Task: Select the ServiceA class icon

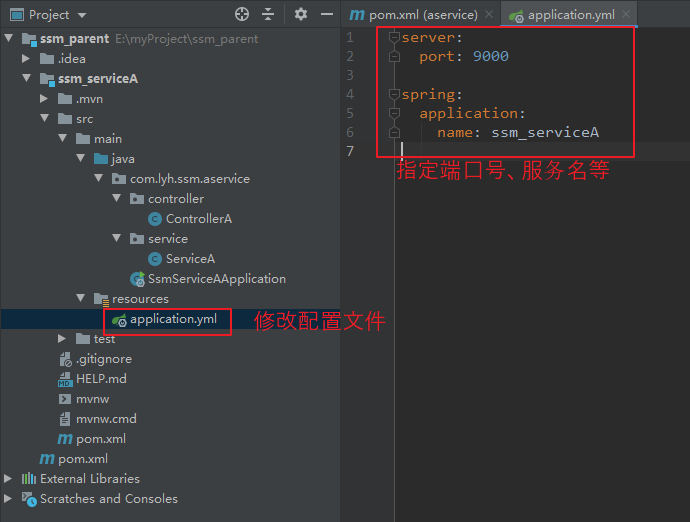Action: (x=154, y=259)
